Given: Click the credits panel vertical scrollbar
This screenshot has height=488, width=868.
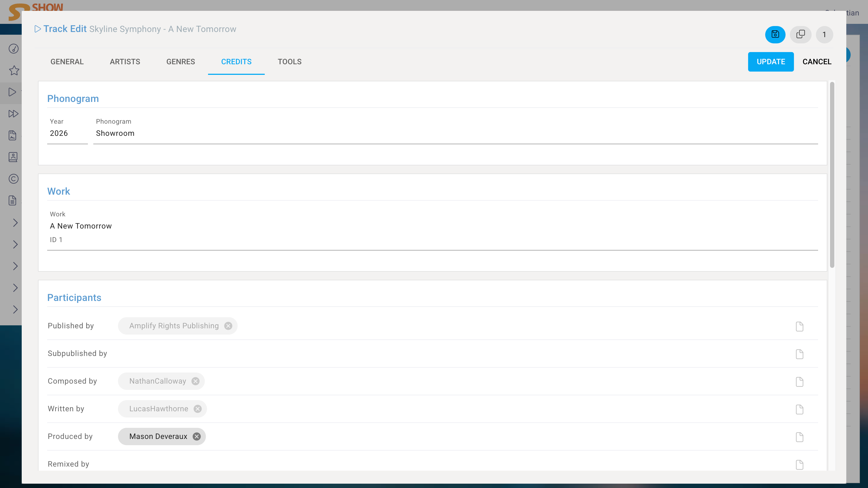Looking at the screenshot, I should [832, 175].
